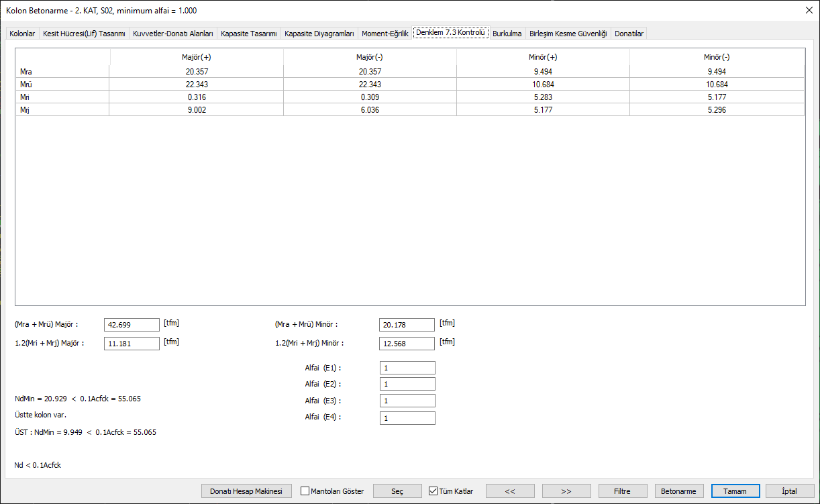Select the 1.2(Mri + Mrj) Majör value field

(x=132, y=343)
